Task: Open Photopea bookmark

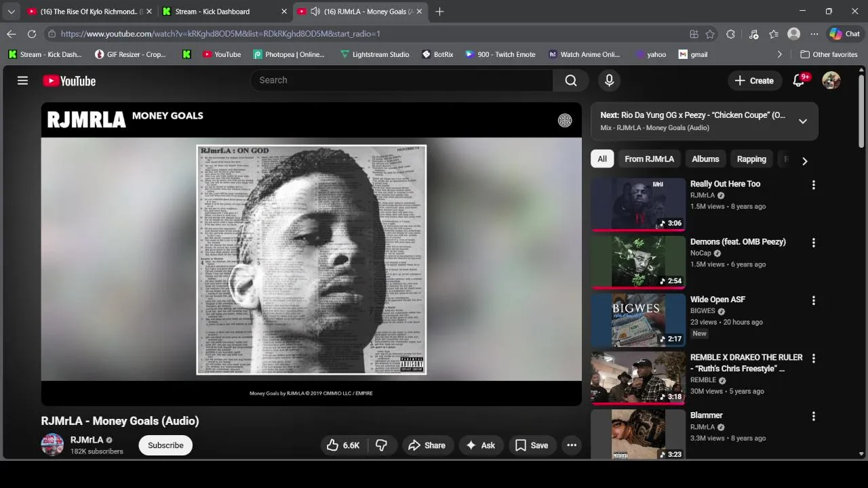Action: pyautogui.click(x=289, y=54)
